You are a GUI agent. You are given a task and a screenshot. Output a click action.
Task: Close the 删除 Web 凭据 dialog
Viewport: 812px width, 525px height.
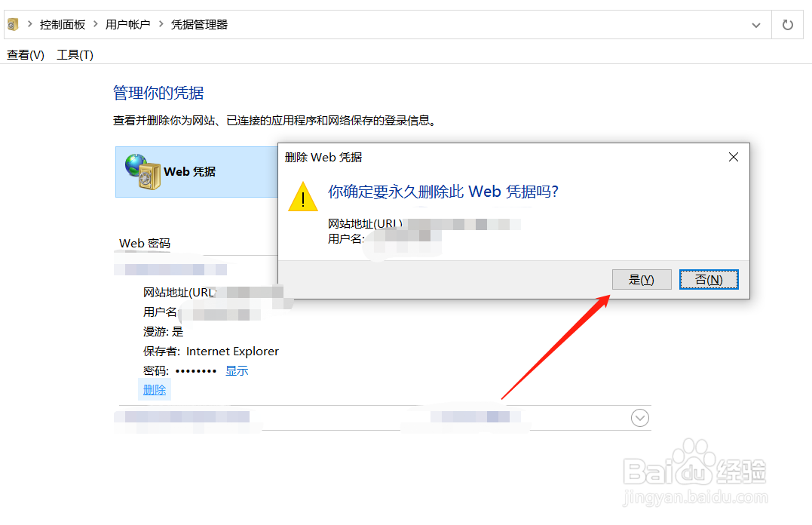click(734, 157)
